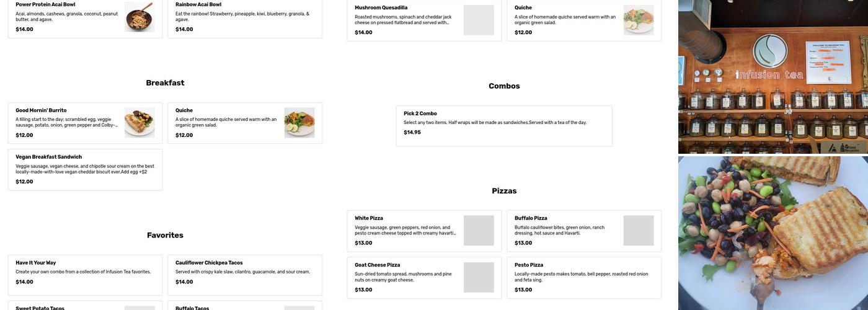Click the Quiche photo in the Breakfast section
This screenshot has height=310, width=868.
(x=299, y=123)
